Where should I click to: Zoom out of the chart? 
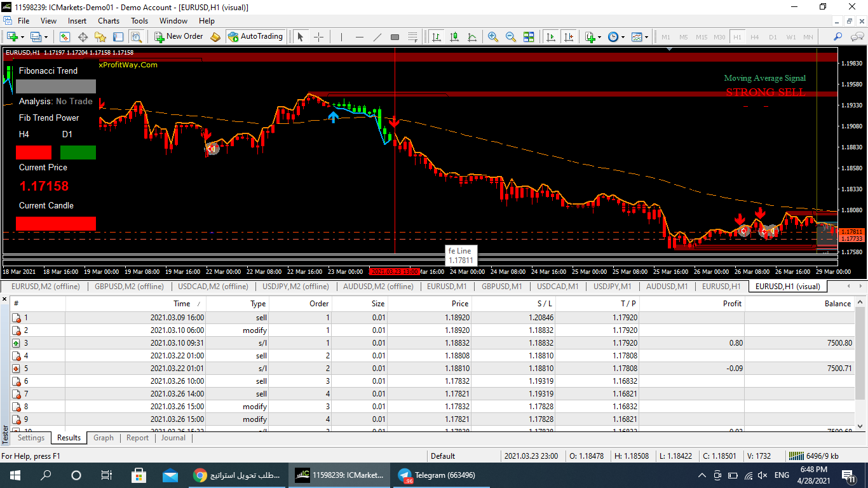pyautogui.click(x=510, y=37)
